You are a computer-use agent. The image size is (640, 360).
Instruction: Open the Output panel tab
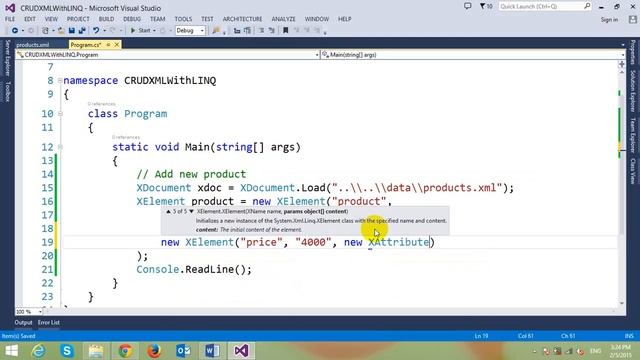(x=23, y=322)
